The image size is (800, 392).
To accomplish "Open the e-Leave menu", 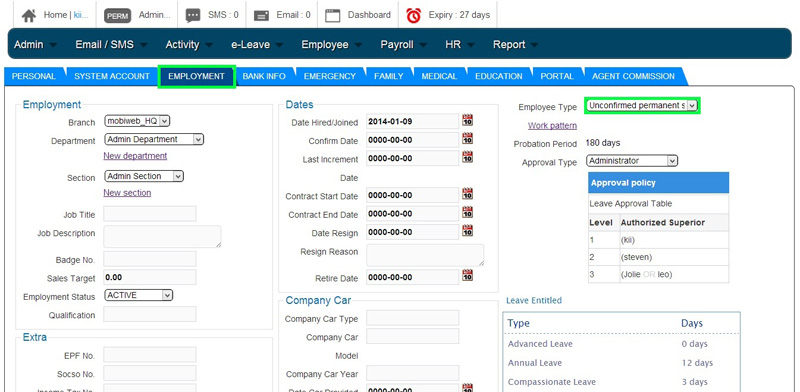I will [257, 45].
